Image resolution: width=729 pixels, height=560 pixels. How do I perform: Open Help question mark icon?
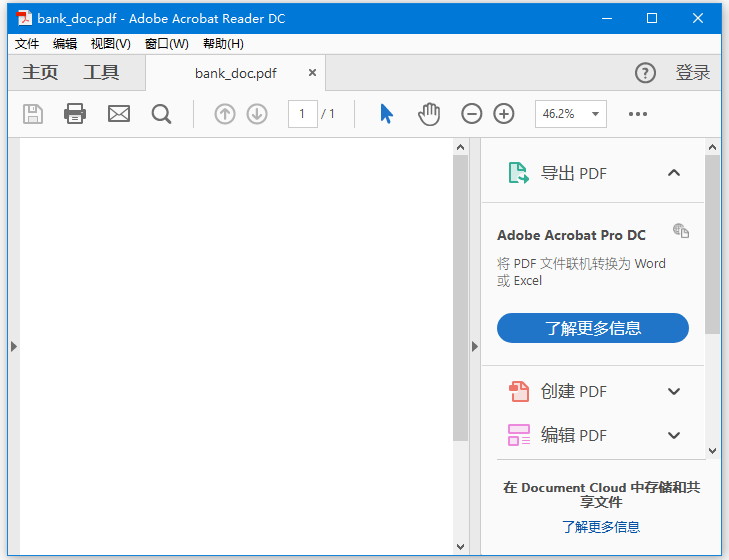645,73
